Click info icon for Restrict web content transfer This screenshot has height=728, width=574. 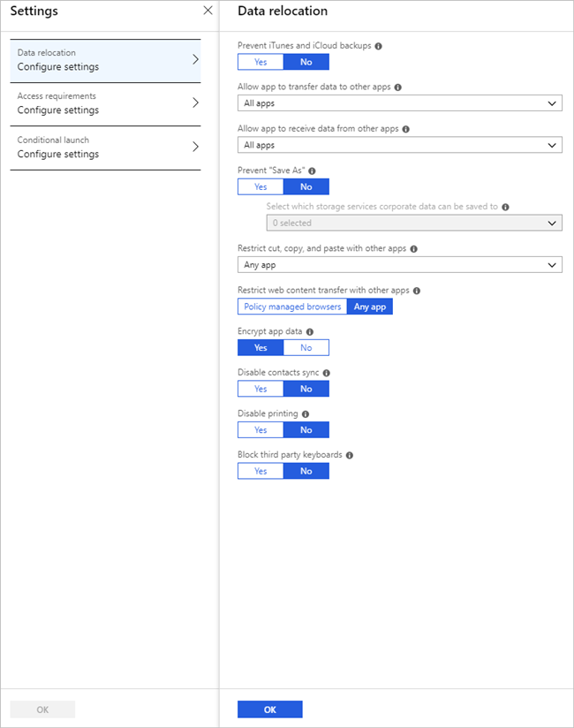point(416,291)
